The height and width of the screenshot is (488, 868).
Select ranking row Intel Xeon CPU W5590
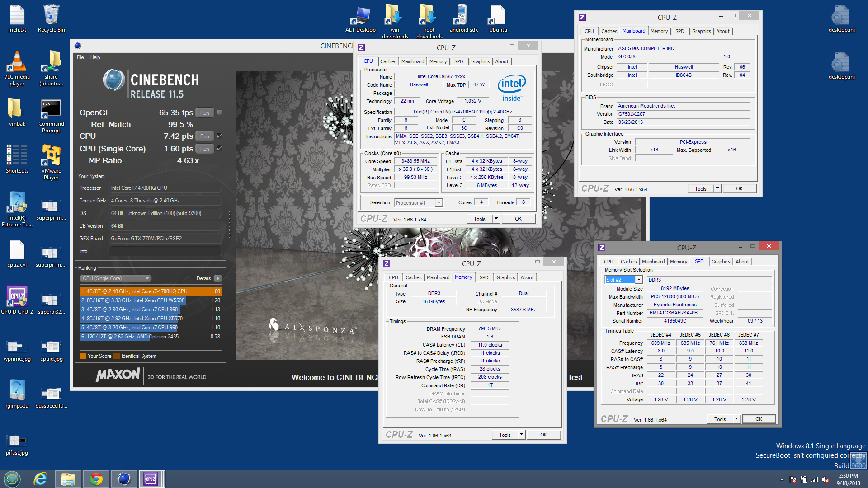click(x=150, y=300)
